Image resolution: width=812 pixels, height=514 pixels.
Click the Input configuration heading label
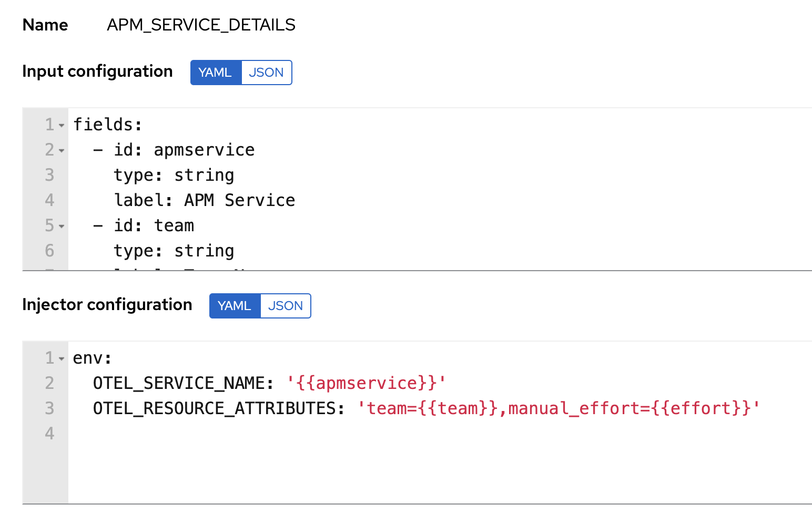point(97,71)
